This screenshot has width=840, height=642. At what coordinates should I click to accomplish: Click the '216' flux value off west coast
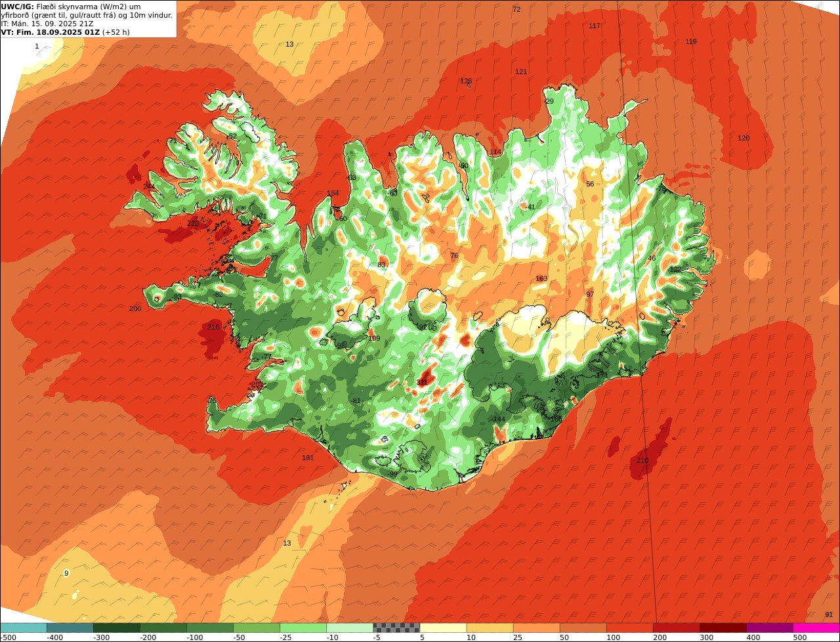(x=213, y=328)
